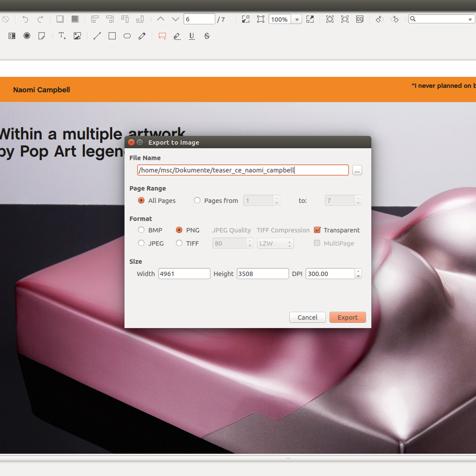Rotate page counterclockwise using toolbar icon
476x476 pixels.
(380, 19)
